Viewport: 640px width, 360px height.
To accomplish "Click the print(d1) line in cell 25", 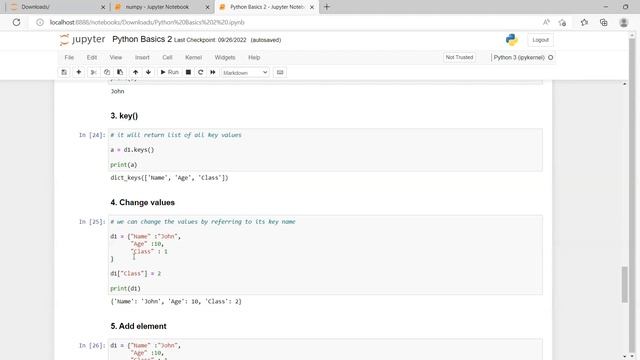I will [x=125, y=289].
